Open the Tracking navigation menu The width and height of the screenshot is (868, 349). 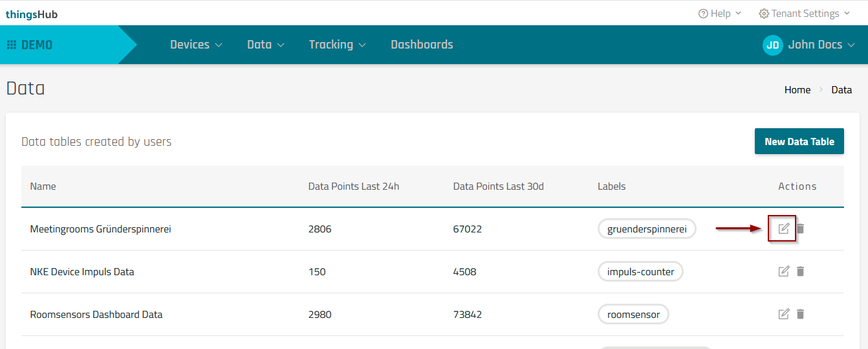337,45
